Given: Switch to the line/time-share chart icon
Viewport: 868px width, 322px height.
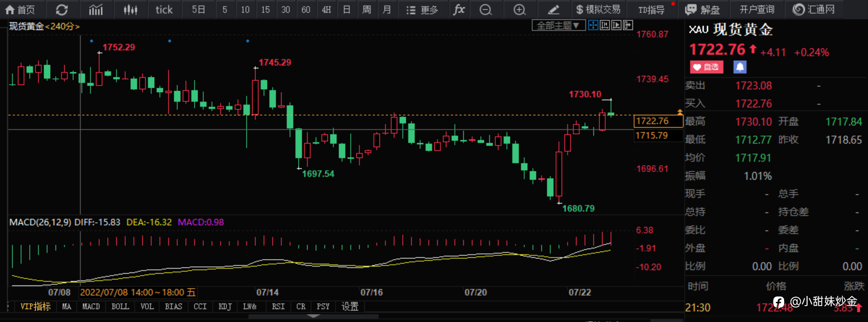Looking at the screenshot, I should pyautogui.click(x=96, y=10).
